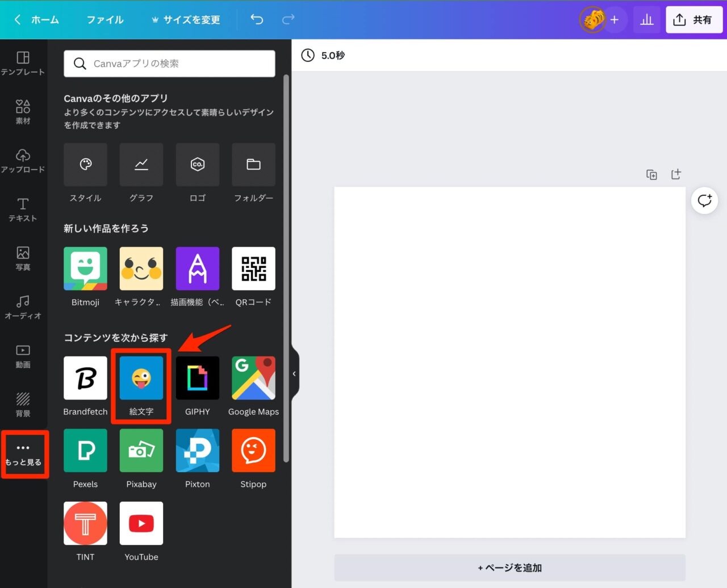Click the もっと見る more button

(23, 454)
